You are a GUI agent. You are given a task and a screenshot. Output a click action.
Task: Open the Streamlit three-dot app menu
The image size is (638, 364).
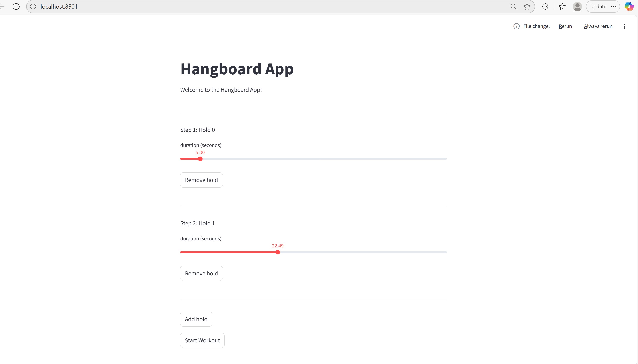[x=625, y=26]
